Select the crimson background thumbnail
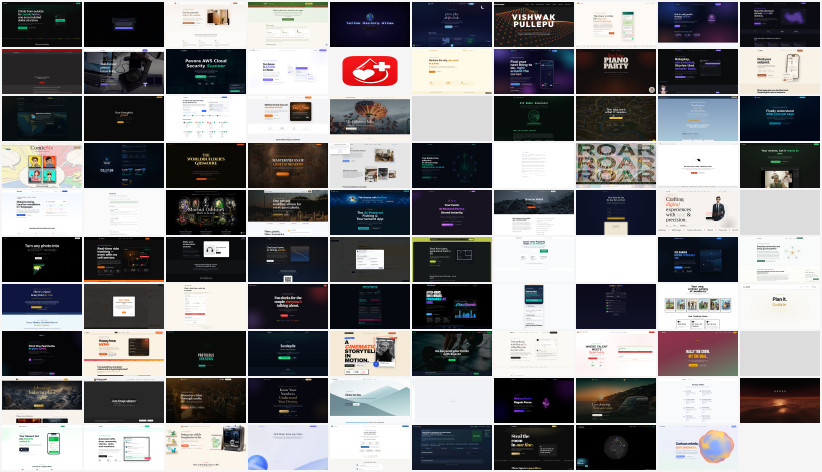Viewport: 822px width, 472px height. coord(698,353)
